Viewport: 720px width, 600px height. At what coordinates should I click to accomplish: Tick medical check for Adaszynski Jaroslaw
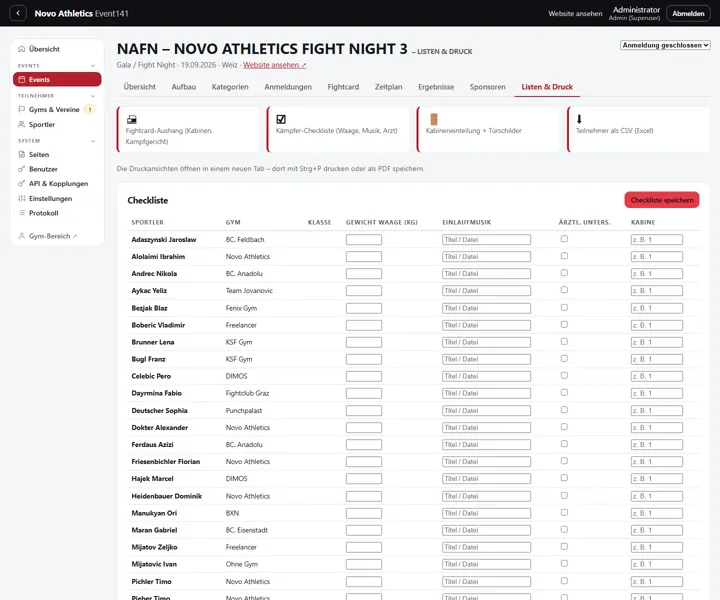coord(564,239)
